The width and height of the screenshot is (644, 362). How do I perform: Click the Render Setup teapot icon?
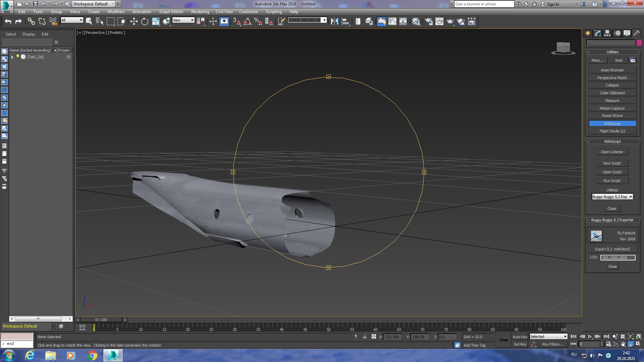[429, 22]
